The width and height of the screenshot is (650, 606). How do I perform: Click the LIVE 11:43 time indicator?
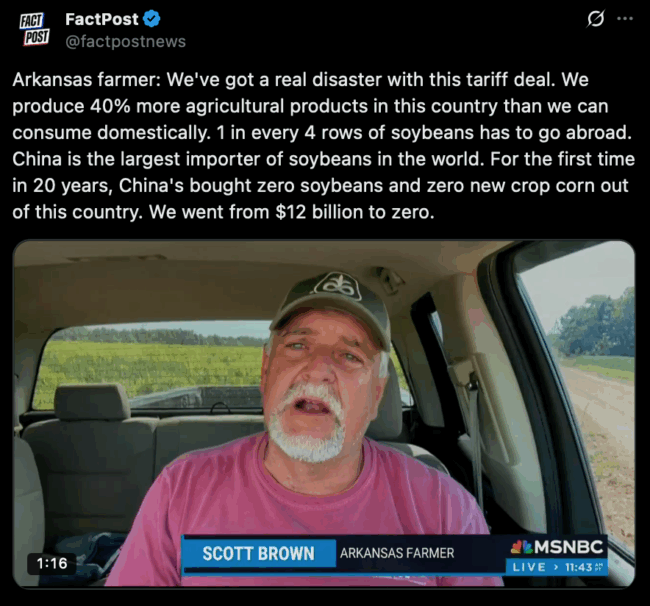[557, 567]
